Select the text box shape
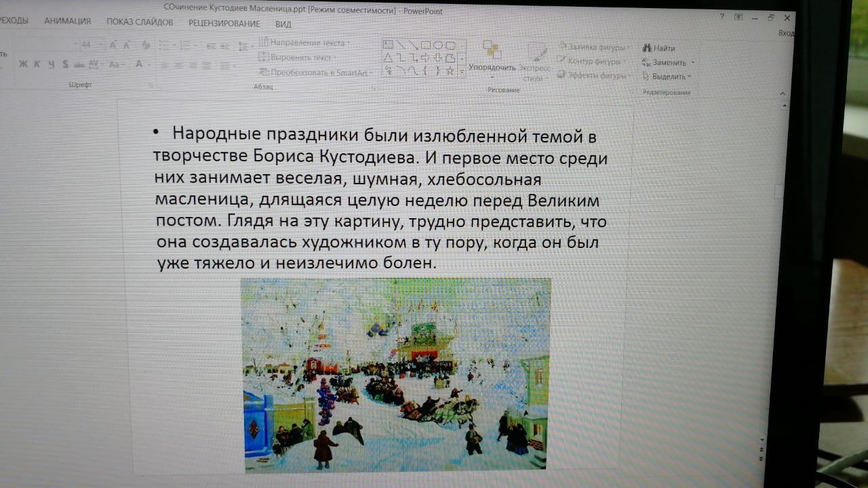Screen dimensions: 868x488 click(x=389, y=45)
